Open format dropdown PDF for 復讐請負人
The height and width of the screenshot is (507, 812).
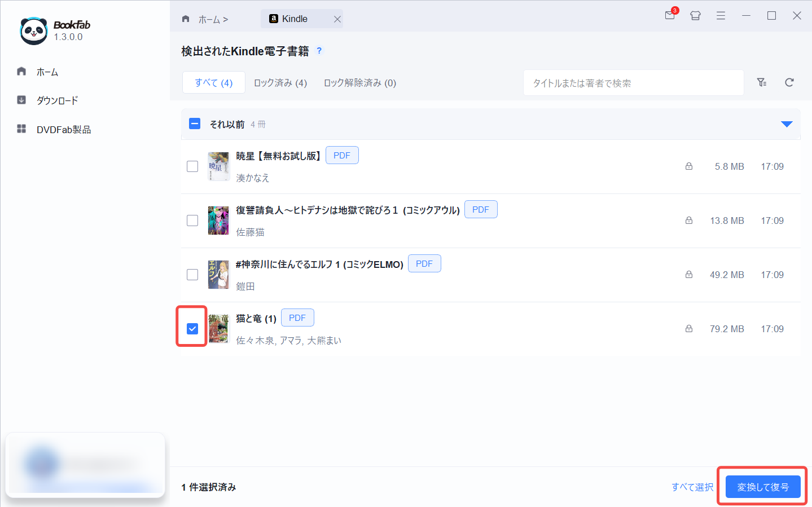pyautogui.click(x=481, y=210)
